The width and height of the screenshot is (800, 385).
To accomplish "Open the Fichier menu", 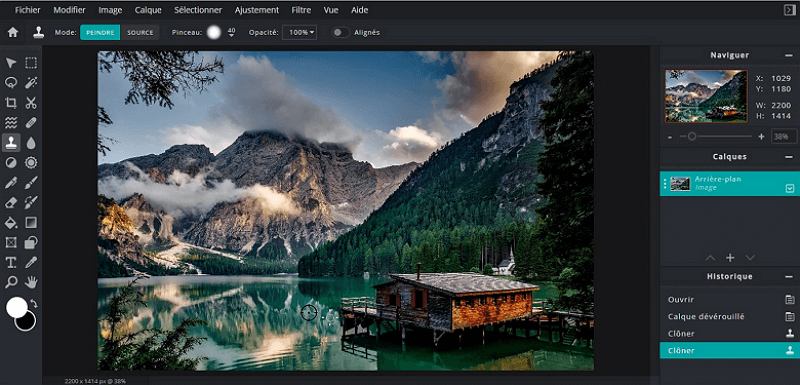I will point(28,10).
